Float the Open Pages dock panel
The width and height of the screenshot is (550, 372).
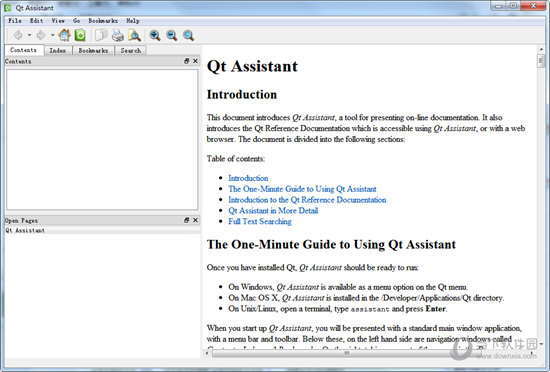[x=187, y=220]
